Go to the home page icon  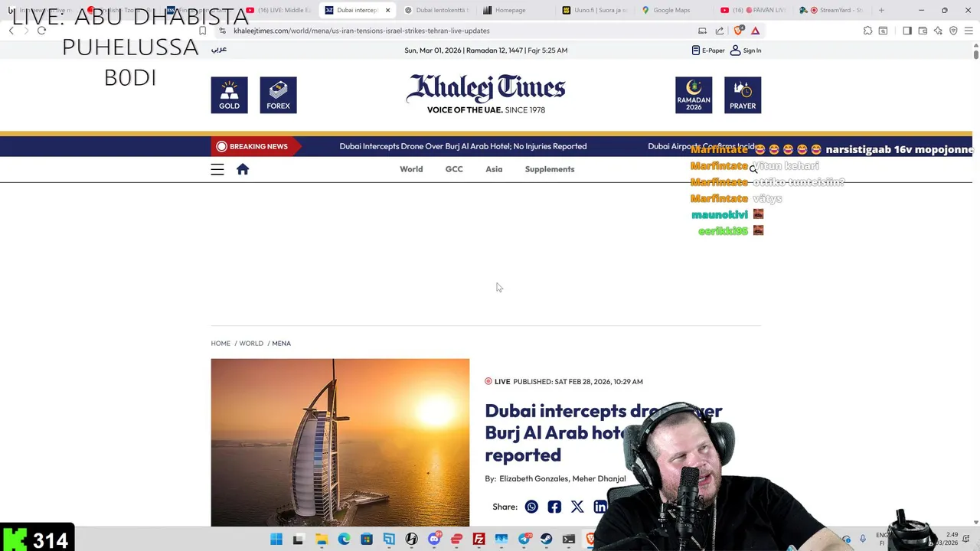[243, 169]
